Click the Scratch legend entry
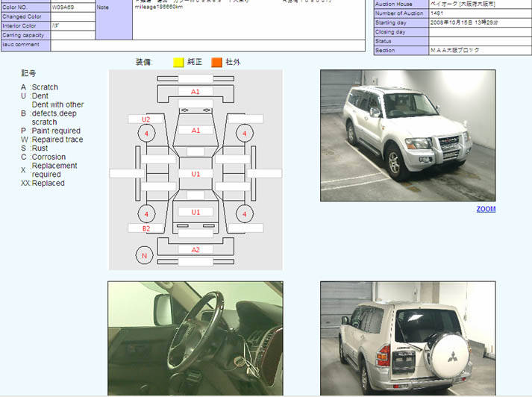532x397 pixels. click(40, 87)
